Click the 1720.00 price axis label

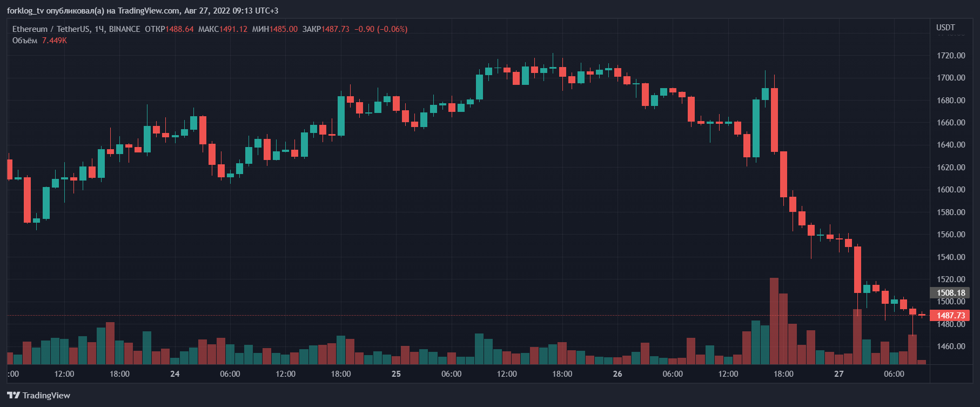tap(950, 56)
